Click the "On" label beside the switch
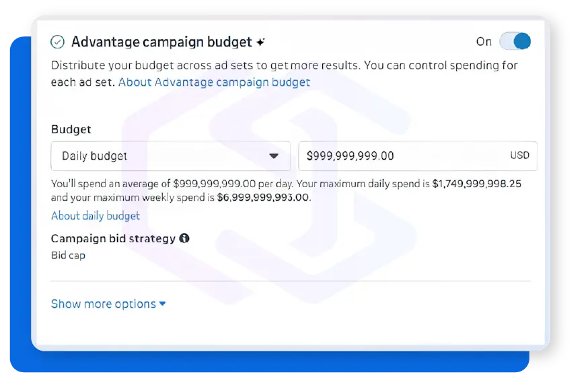This screenshot has height=387, width=588. tap(484, 42)
